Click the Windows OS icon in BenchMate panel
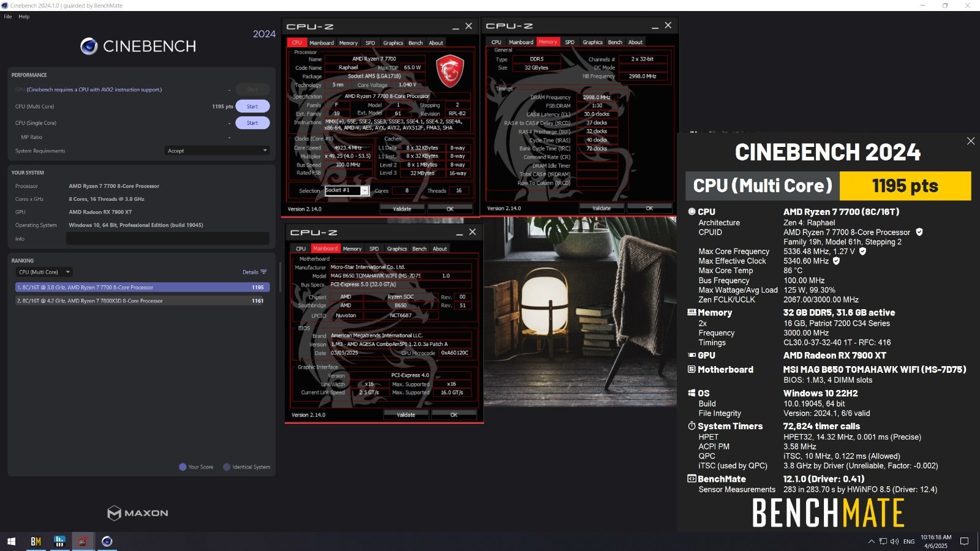Screen dimensions: 980x551 point(692,393)
